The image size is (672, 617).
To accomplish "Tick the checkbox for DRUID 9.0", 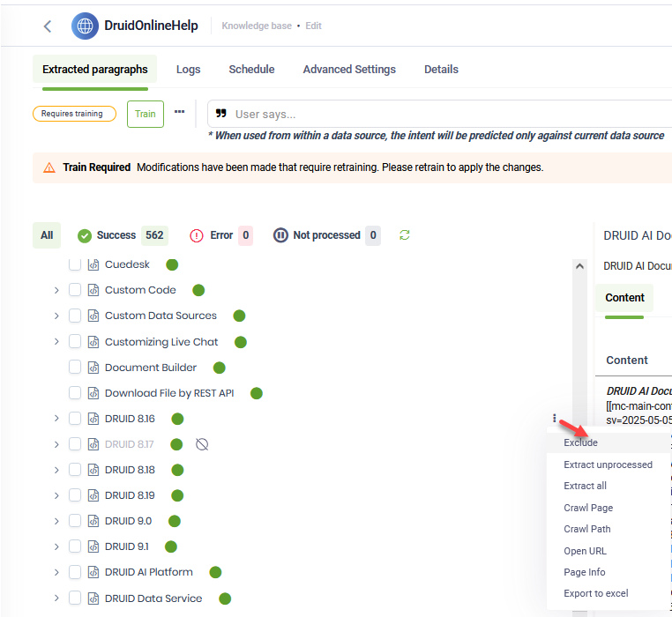I will point(75,521).
